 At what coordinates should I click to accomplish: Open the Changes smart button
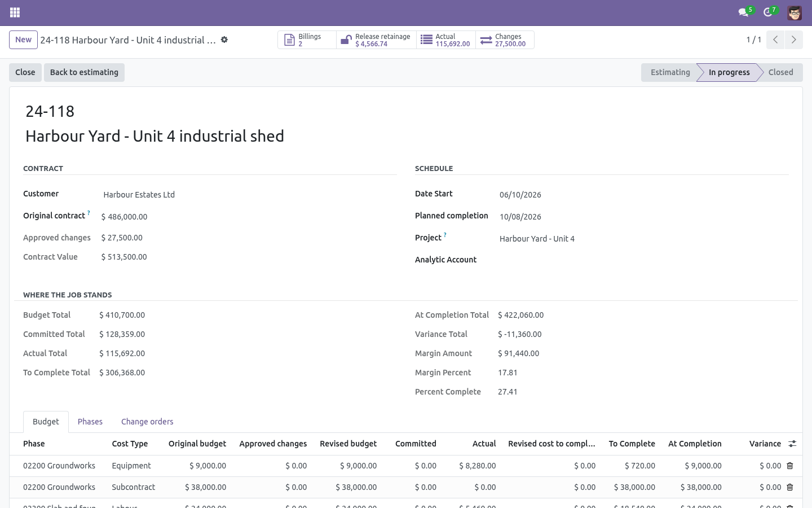pos(505,40)
